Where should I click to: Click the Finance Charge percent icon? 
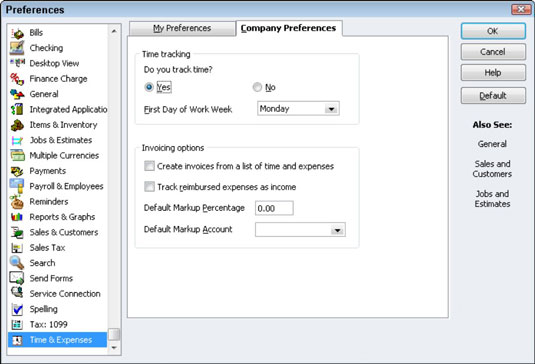(x=17, y=79)
